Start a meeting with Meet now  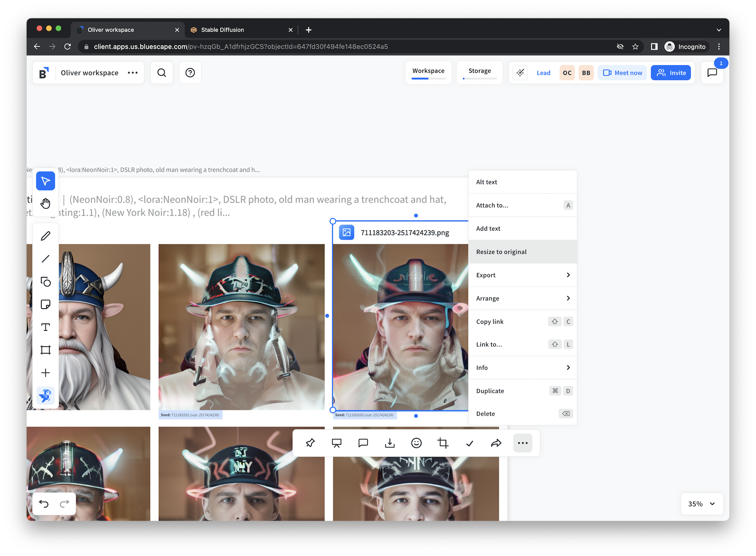tap(622, 73)
